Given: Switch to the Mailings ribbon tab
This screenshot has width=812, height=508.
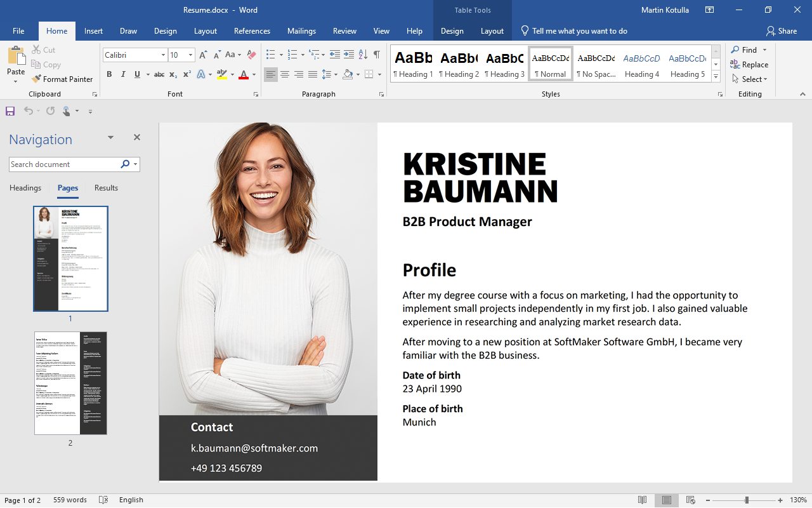Looking at the screenshot, I should [301, 30].
